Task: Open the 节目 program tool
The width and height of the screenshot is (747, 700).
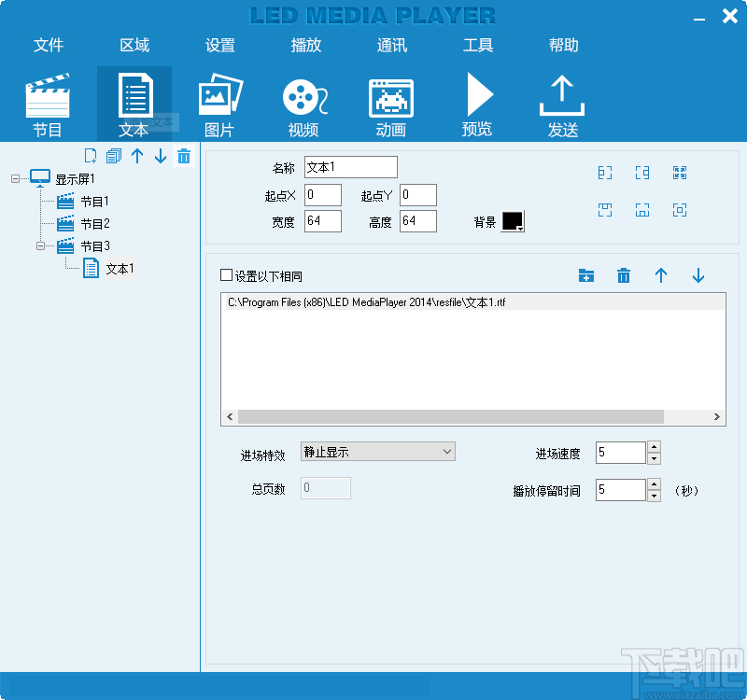Action: [47, 103]
